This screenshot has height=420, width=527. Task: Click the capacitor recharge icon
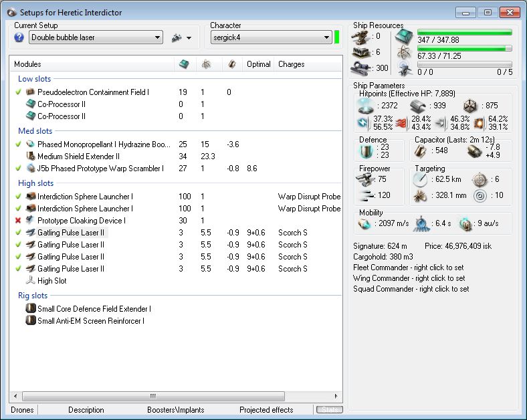pyautogui.click(x=475, y=151)
